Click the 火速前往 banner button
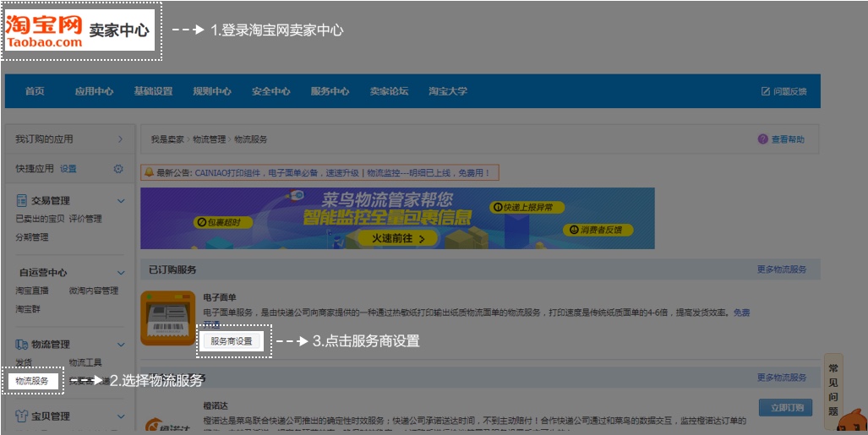 (x=397, y=238)
